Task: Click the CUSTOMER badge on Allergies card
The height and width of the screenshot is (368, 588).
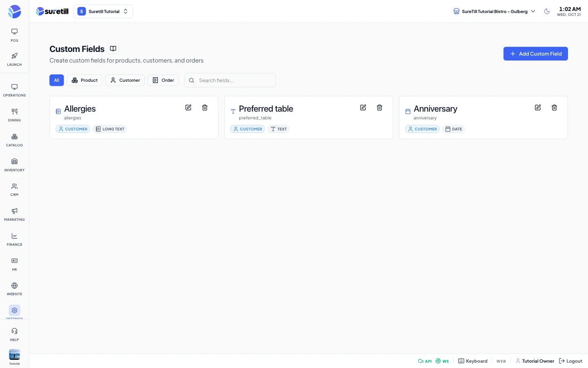Action: point(73,129)
